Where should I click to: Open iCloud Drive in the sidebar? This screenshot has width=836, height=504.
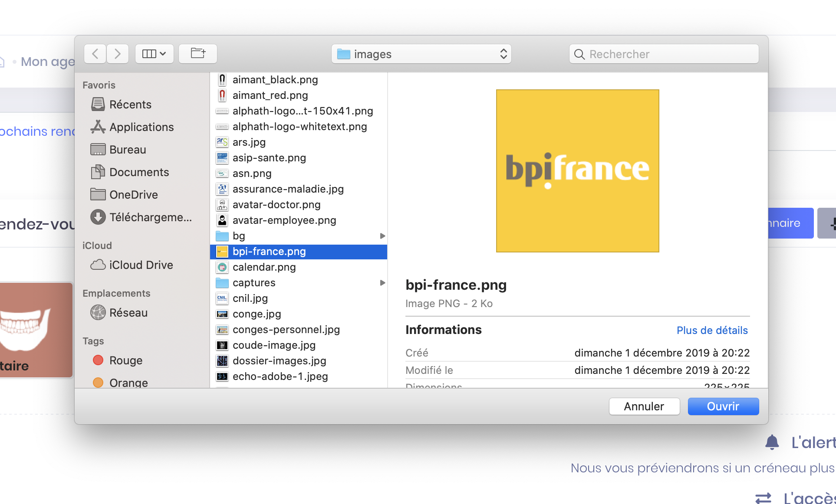coord(141,265)
